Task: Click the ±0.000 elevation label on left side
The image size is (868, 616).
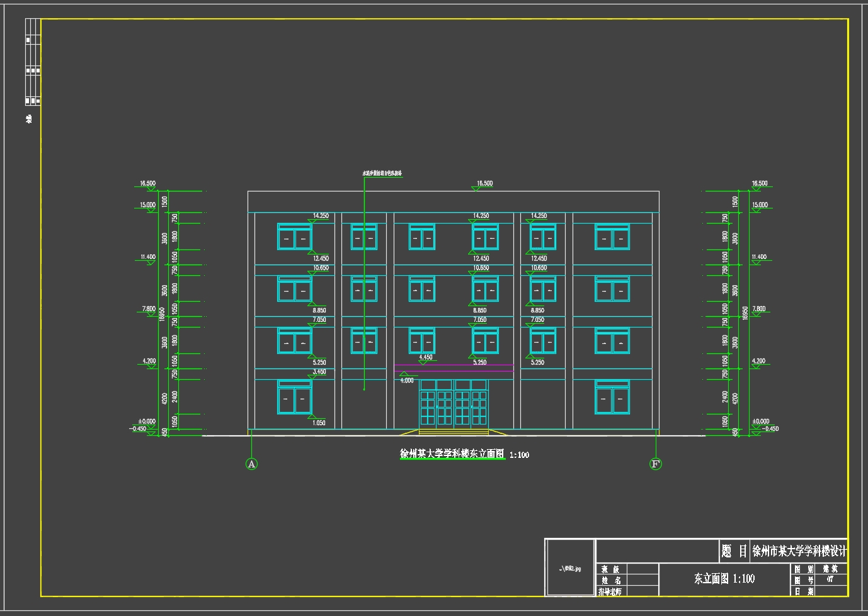Action: [x=147, y=421]
